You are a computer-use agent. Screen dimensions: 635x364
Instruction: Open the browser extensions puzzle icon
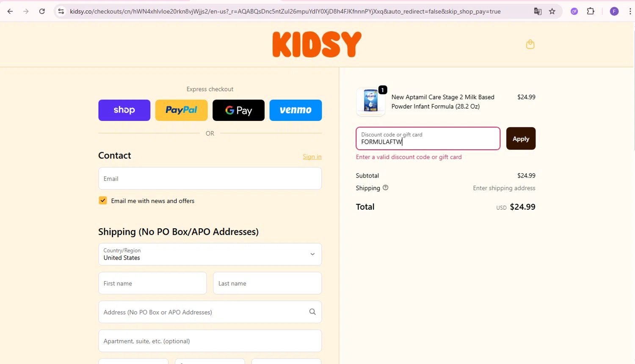591,11
